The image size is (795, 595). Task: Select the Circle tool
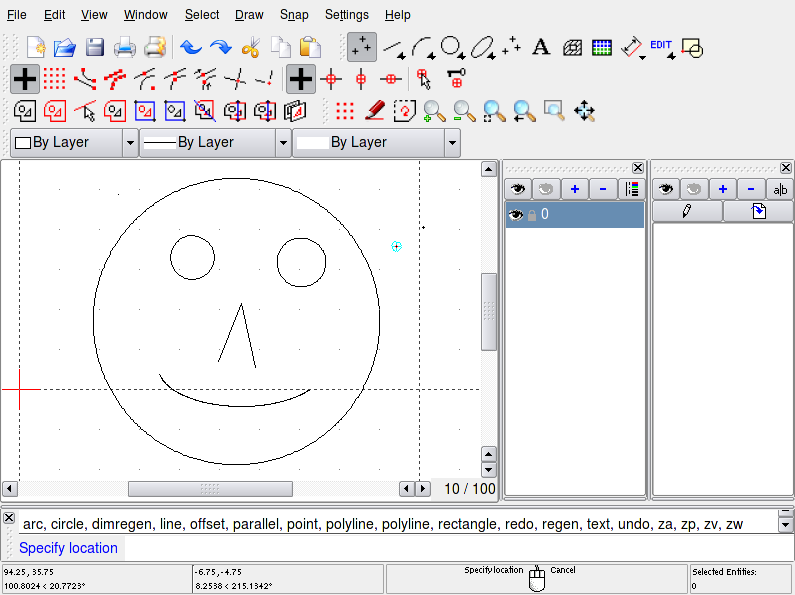[452, 48]
